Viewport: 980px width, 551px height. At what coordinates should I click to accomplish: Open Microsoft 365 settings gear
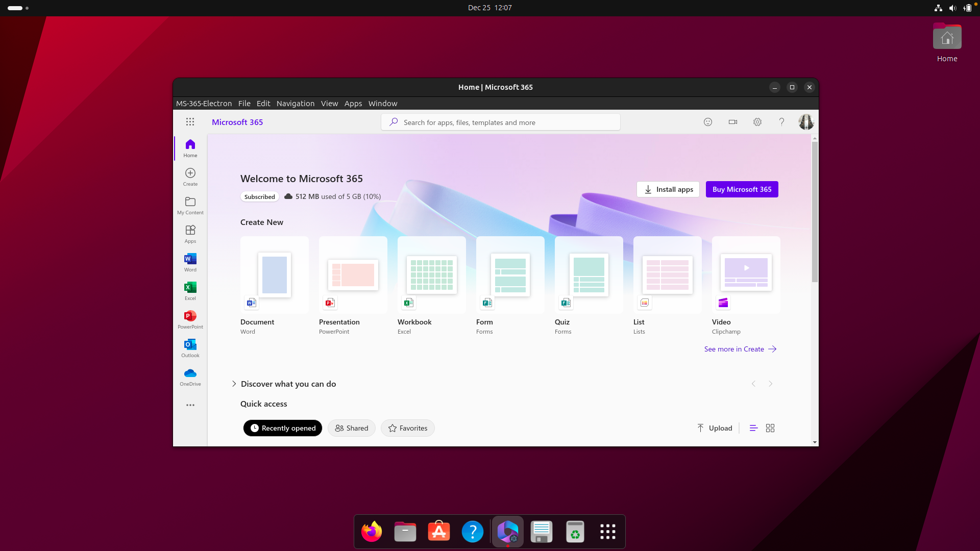(757, 122)
